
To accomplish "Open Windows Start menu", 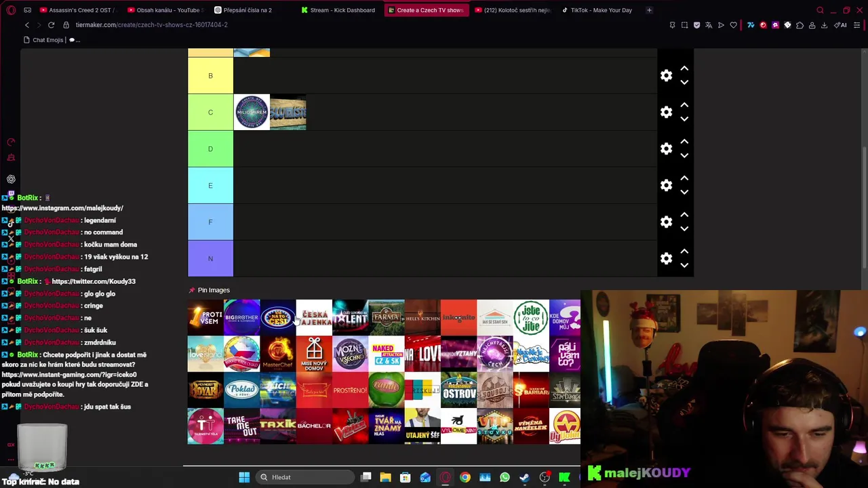I will pyautogui.click(x=244, y=477).
